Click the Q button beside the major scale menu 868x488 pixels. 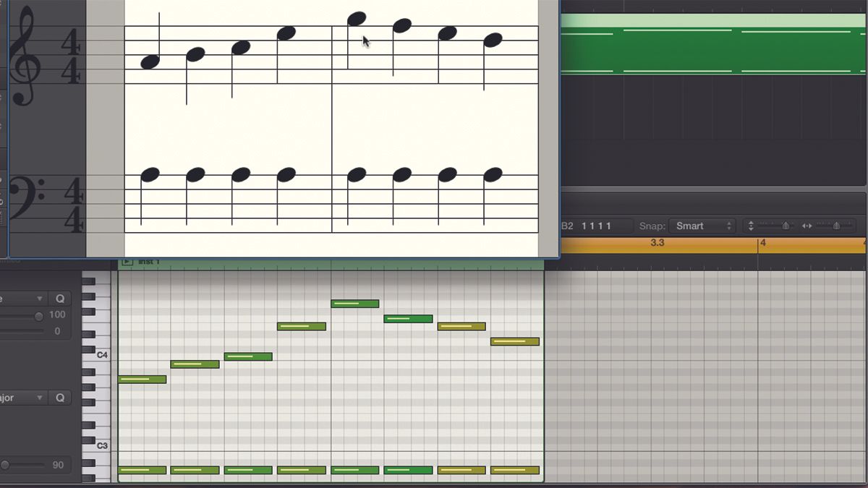(60, 397)
